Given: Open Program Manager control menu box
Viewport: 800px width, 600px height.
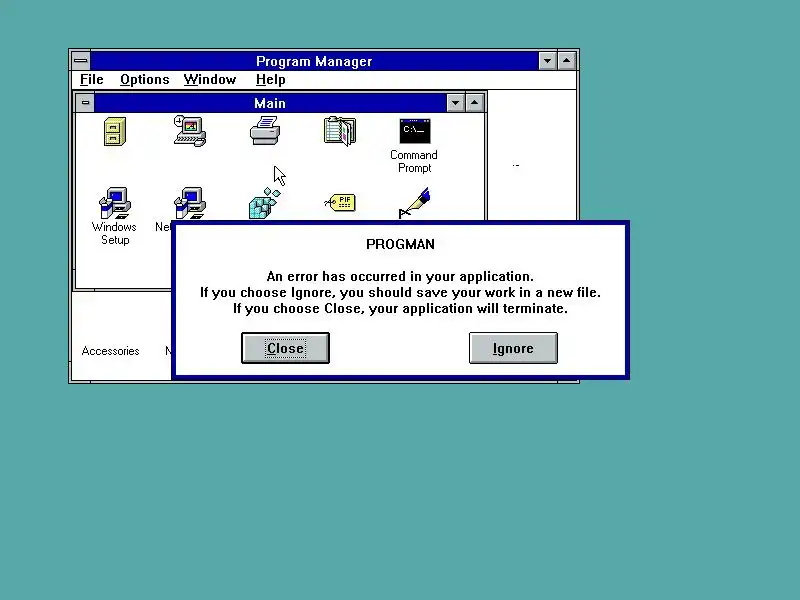Looking at the screenshot, I should pyautogui.click(x=81, y=61).
